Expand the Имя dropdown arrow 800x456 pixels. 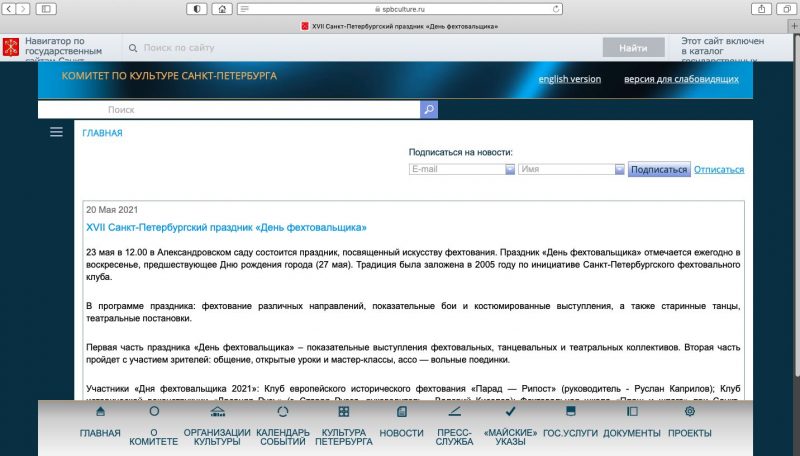pos(620,169)
